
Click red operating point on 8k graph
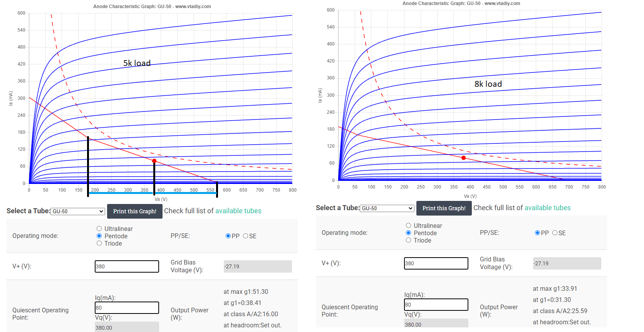pyautogui.click(x=463, y=158)
